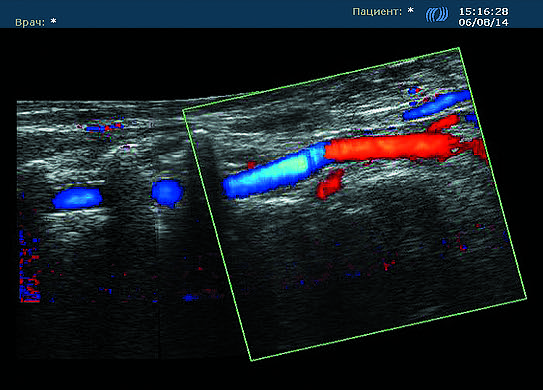This screenshot has height=390, width=543.
Task: Click the bottom-left corner of green color box
Action: [x=251, y=360]
